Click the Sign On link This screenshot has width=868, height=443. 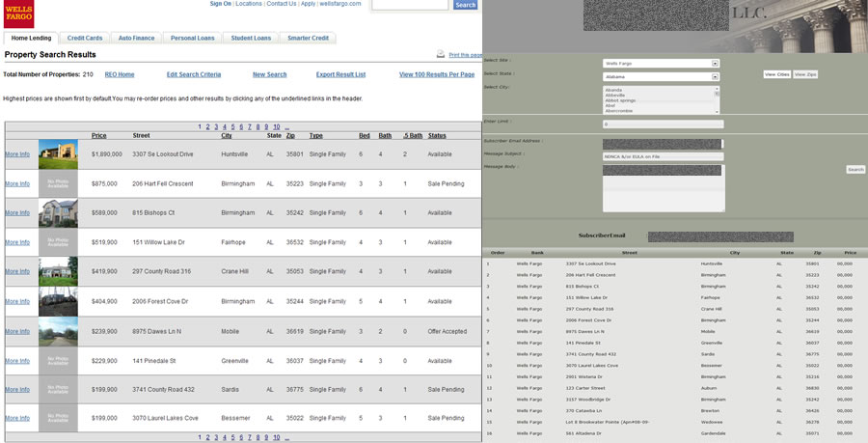click(x=220, y=3)
